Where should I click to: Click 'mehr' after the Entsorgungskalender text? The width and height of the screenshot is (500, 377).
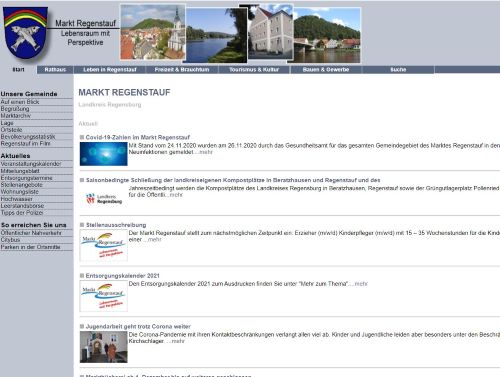(x=361, y=284)
